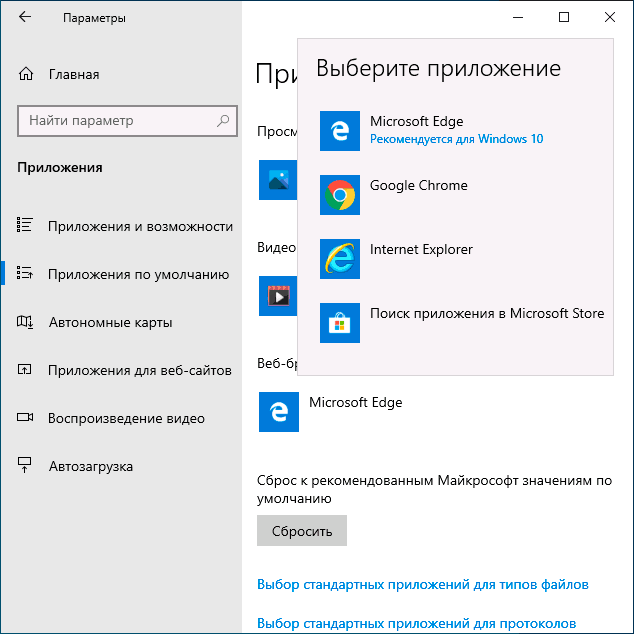Maximize the Параметры window
Image resolution: width=634 pixels, height=634 pixels.
click(x=564, y=17)
